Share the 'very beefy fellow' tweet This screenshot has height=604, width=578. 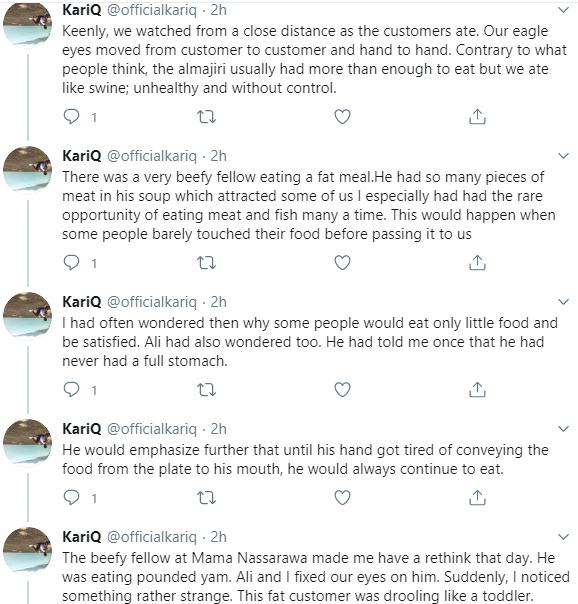477,263
